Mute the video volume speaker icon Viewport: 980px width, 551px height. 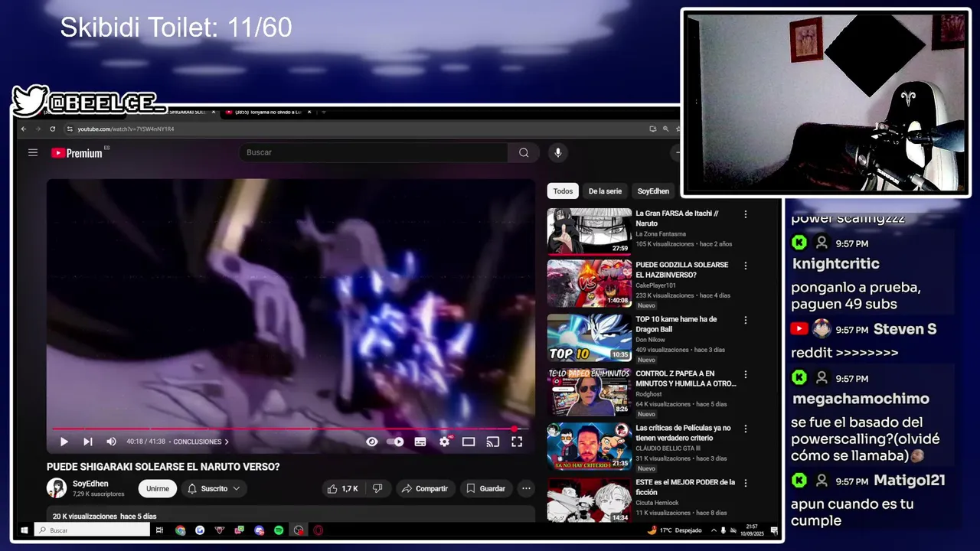point(111,442)
